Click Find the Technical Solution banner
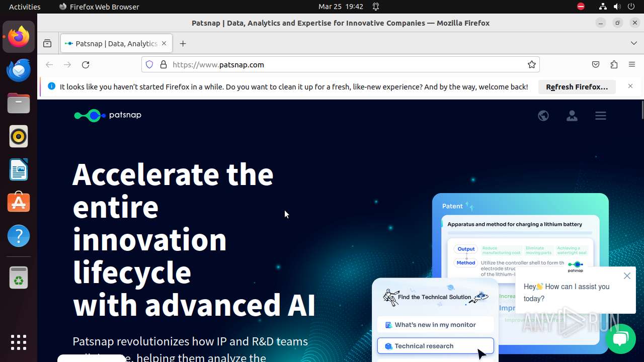The image size is (644, 362). [x=435, y=297]
